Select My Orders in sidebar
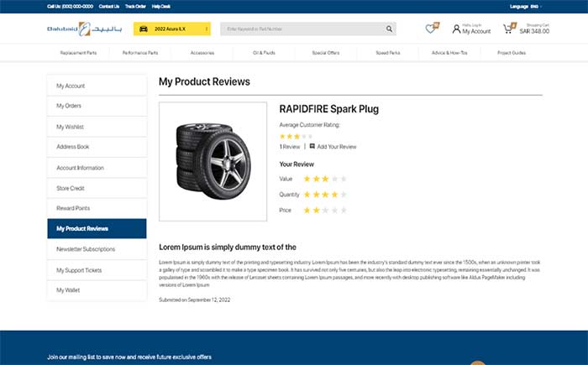The image size is (588, 365). coord(97,106)
